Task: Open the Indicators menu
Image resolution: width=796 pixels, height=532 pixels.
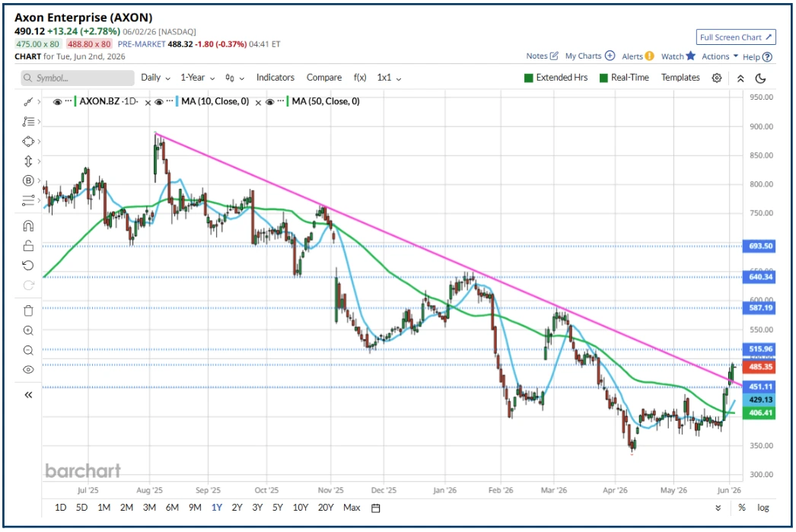Action: point(275,78)
